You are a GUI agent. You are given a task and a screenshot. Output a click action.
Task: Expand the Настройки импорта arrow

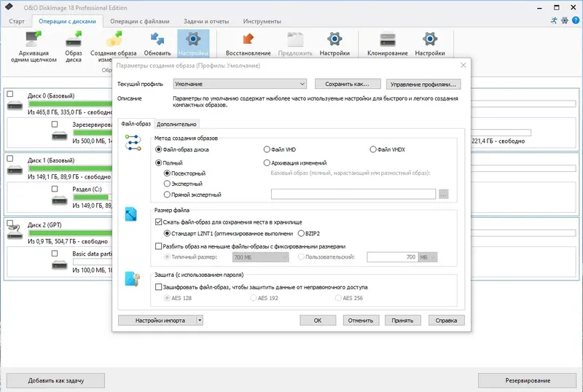click(200, 320)
